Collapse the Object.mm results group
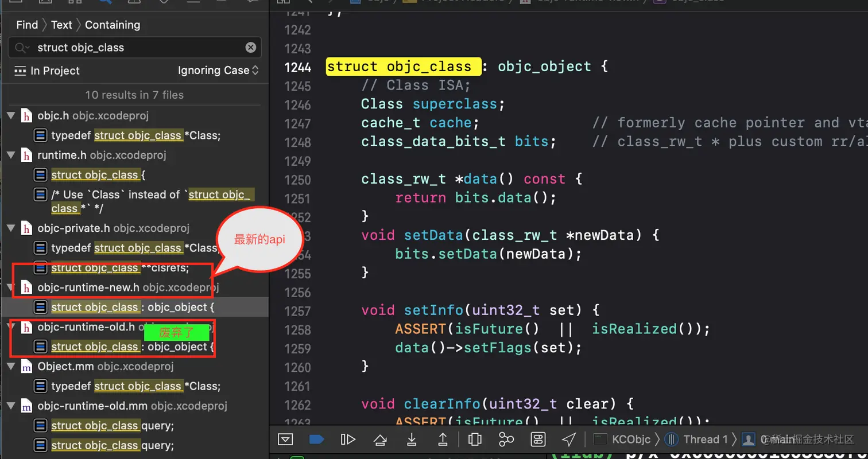The image size is (868, 459). click(x=10, y=367)
